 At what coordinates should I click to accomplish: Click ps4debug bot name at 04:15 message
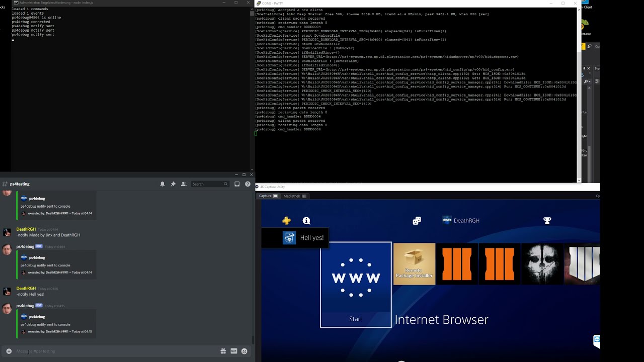point(25,306)
